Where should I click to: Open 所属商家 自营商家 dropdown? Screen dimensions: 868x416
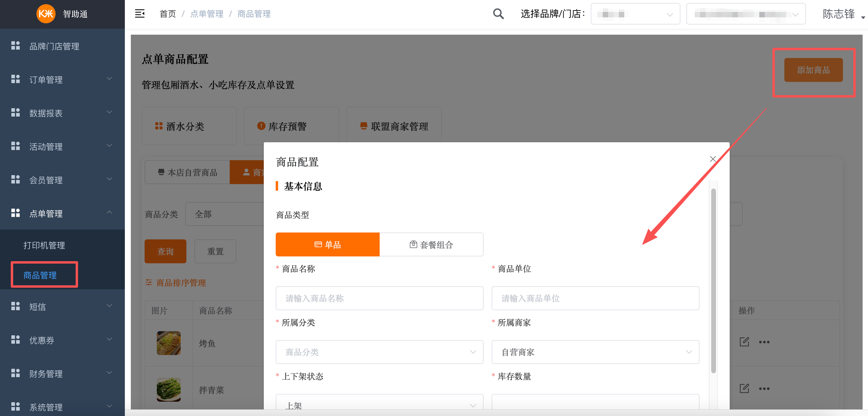pos(595,352)
